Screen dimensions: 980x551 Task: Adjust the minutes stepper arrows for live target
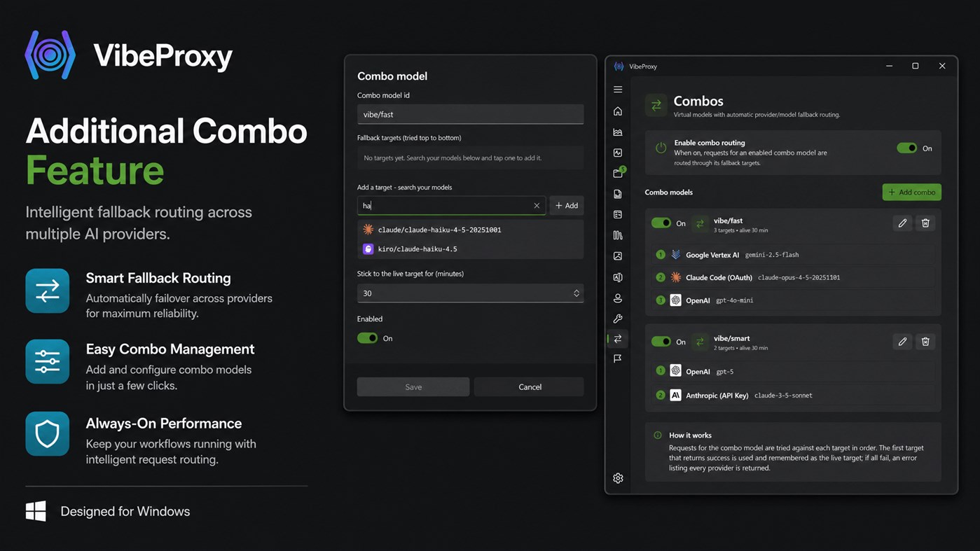point(577,293)
